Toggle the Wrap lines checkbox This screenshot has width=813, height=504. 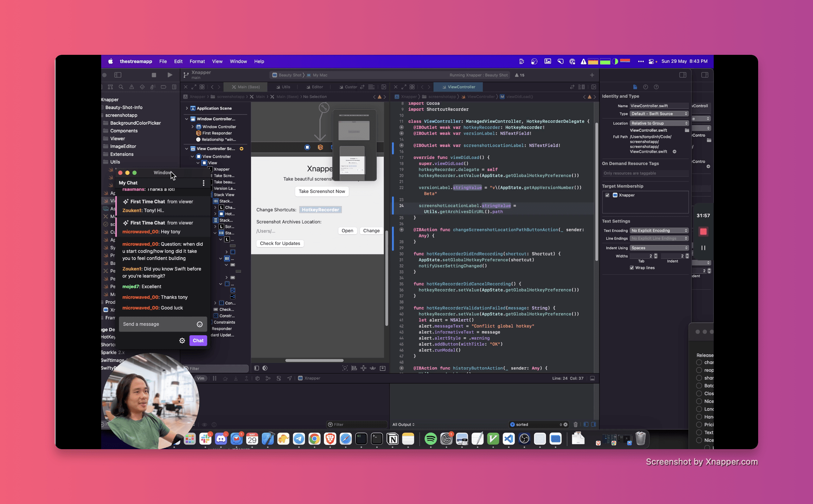pyautogui.click(x=632, y=268)
